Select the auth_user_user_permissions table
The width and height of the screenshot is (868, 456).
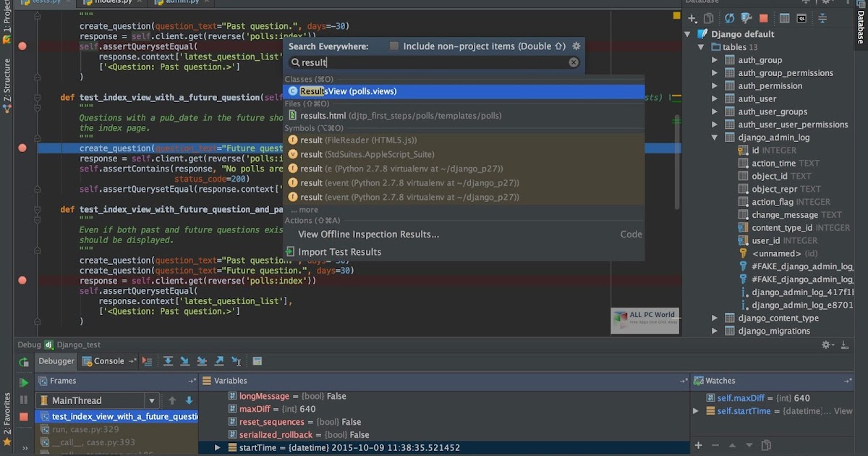[x=793, y=124]
